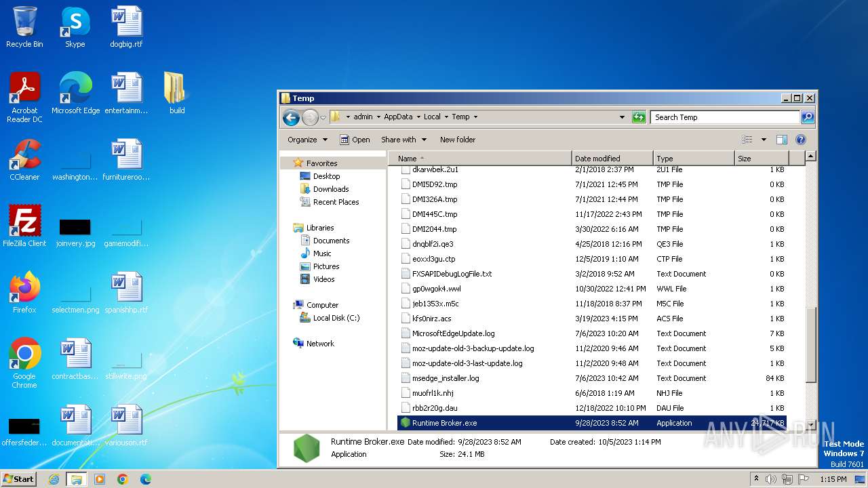The width and height of the screenshot is (868, 488).
Task: Launch Google Chrome desktop shortcut
Action: pos(24,363)
